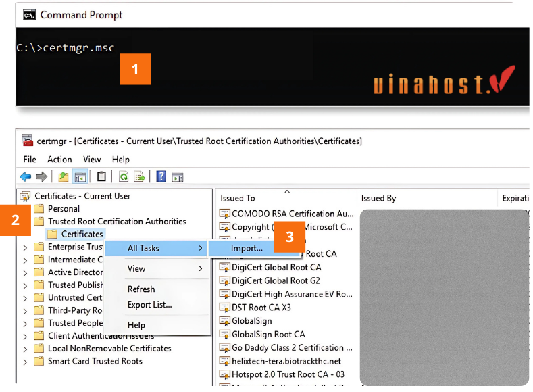Click the blue Help question mark icon
This screenshot has height=392, width=533.
point(161,177)
